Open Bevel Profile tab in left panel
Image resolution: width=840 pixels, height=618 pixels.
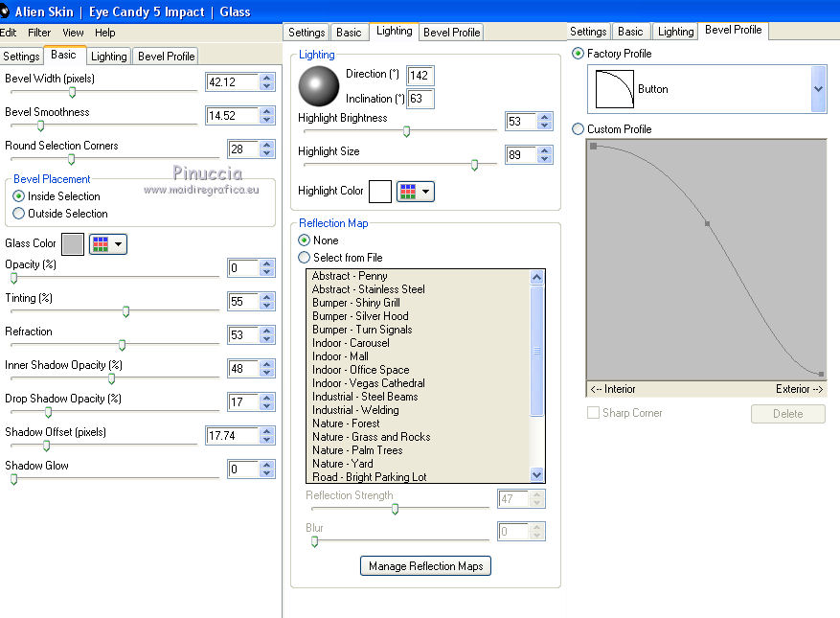pos(166,57)
